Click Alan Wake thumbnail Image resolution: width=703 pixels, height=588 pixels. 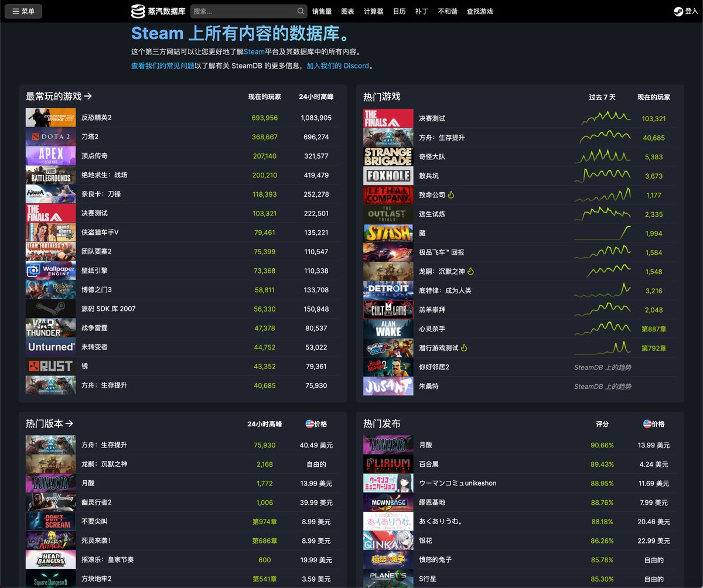tap(388, 329)
